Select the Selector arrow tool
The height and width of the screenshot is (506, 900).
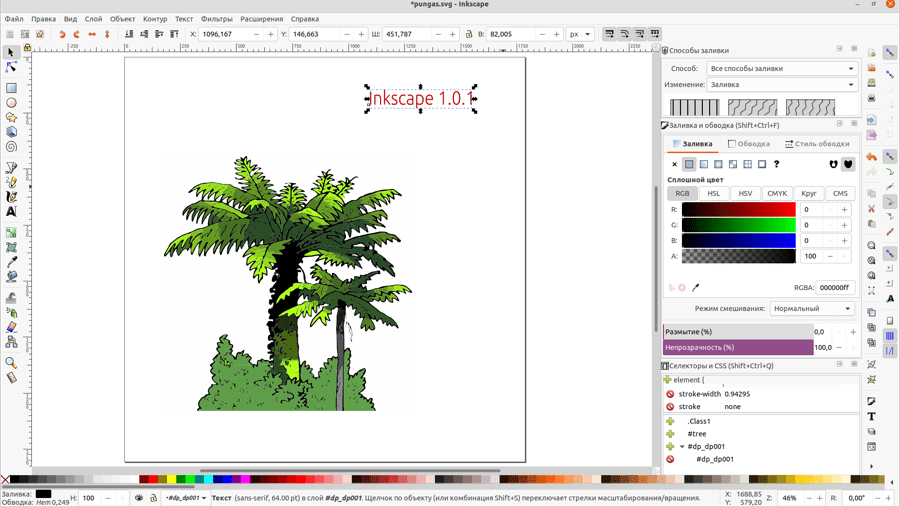coord(11,53)
